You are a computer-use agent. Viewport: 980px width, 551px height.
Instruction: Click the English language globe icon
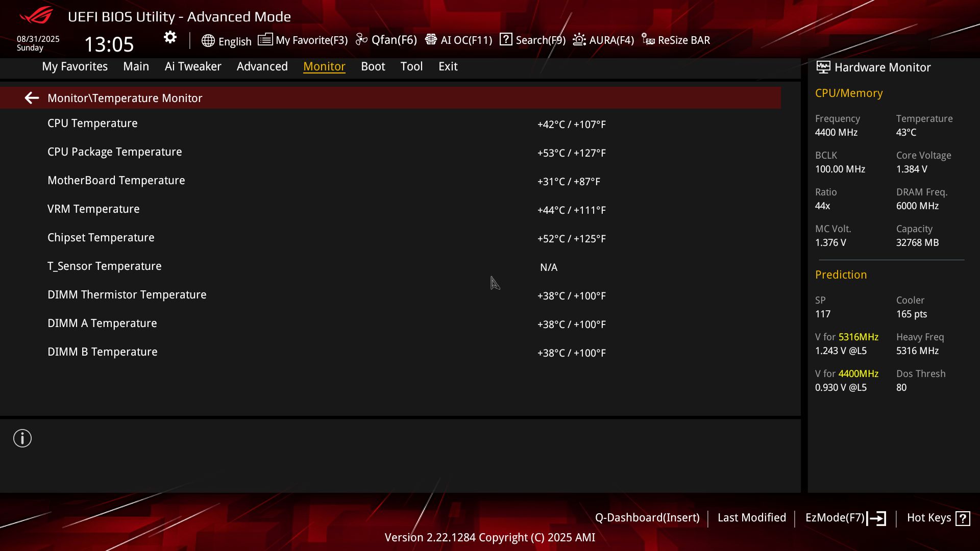(x=208, y=41)
